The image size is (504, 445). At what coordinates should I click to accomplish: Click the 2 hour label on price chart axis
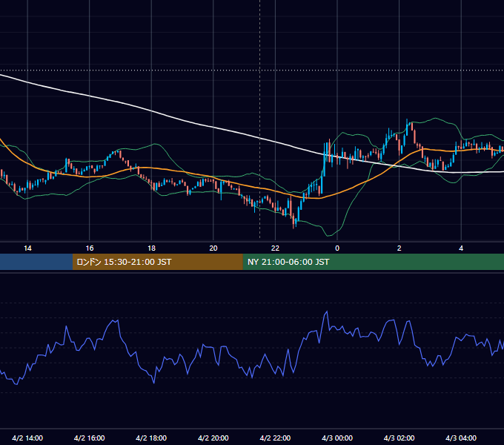pos(399,248)
